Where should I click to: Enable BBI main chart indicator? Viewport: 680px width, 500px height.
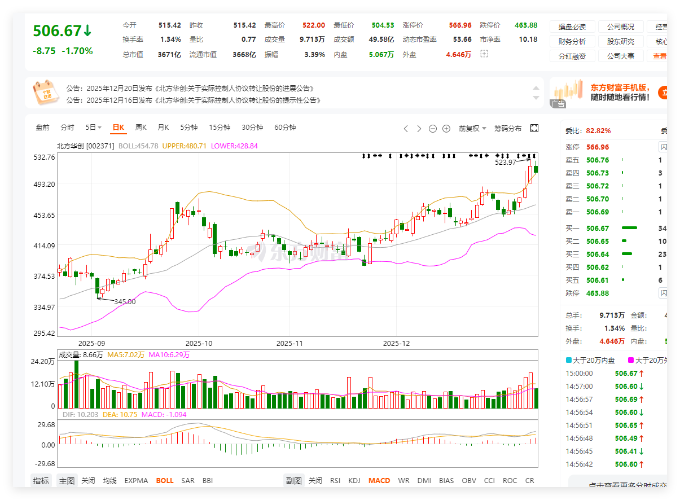208,480
